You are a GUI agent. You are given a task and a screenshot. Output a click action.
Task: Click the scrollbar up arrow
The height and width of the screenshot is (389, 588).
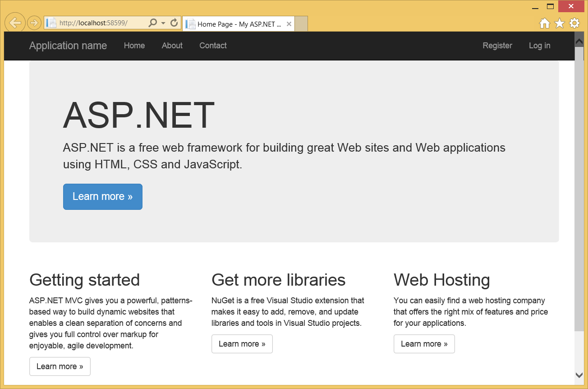579,42
